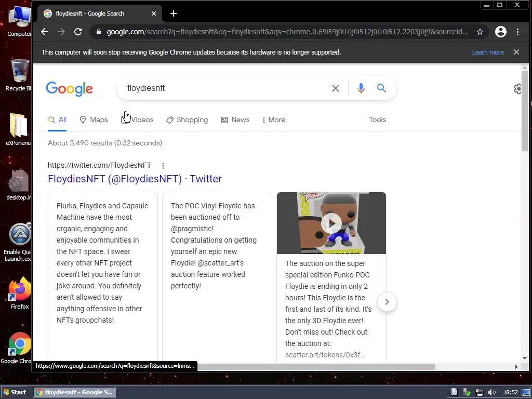The height and width of the screenshot is (399, 532).
Task: Open the Start menu
Action: tap(15, 392)
